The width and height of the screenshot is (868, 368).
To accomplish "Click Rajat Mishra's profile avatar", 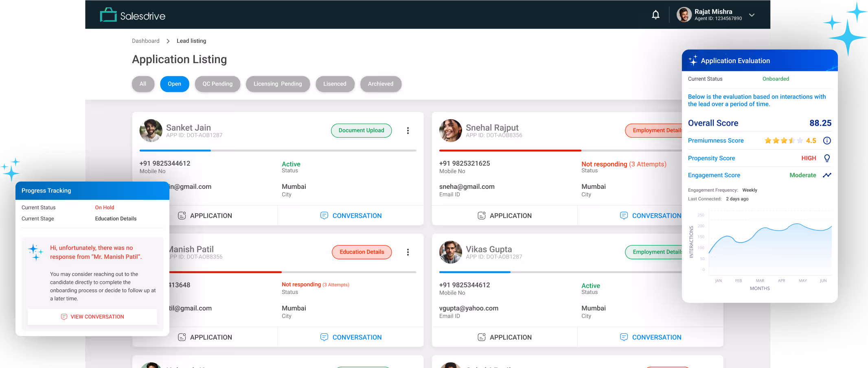I will (684, 15).
